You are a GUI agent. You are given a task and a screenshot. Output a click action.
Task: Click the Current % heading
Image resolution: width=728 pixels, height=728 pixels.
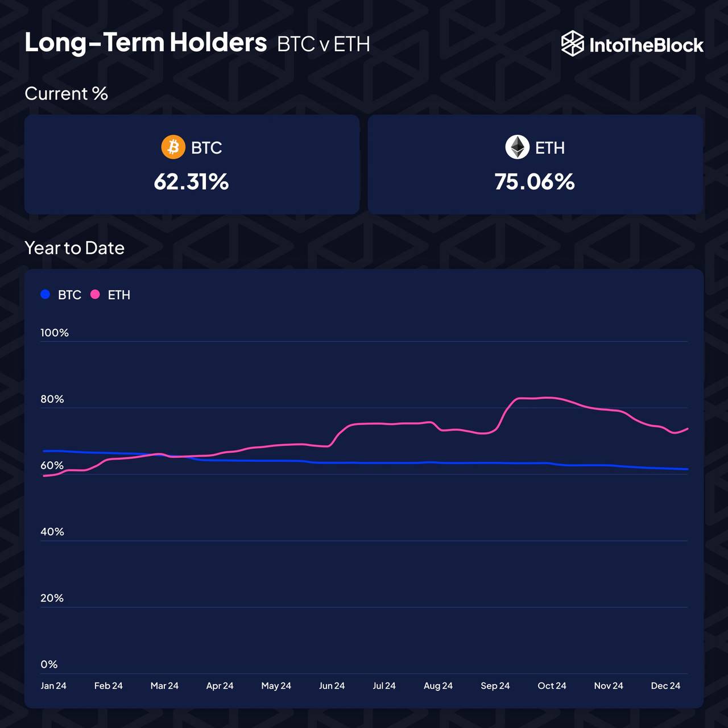pos(66,94)
